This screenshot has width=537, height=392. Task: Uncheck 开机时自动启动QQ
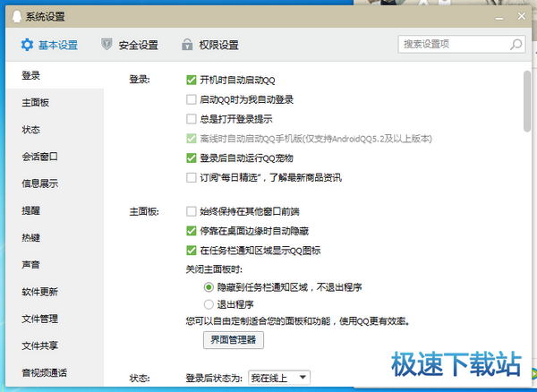192,81
